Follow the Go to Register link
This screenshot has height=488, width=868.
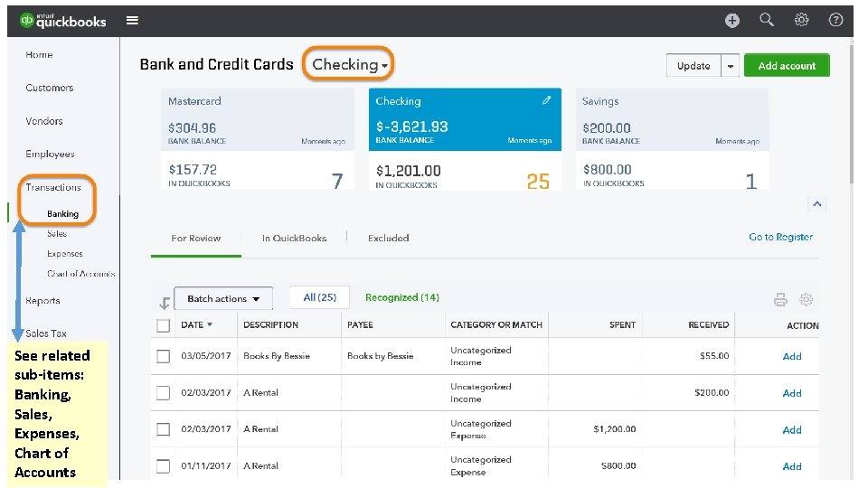click(x=780, y=237)
